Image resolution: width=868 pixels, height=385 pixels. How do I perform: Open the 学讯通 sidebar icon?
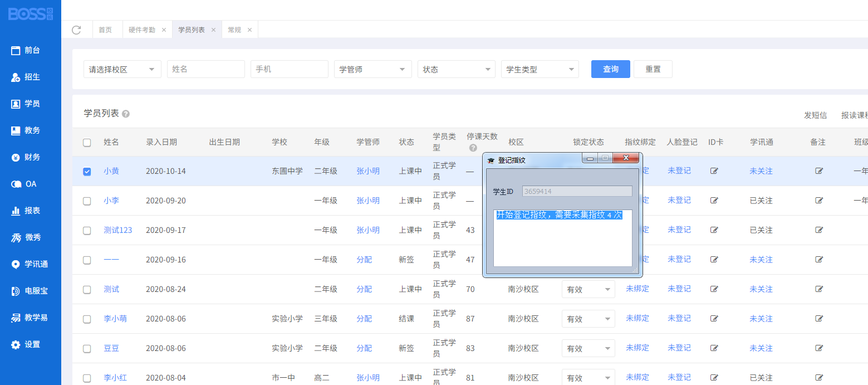[x=16, y=264]
